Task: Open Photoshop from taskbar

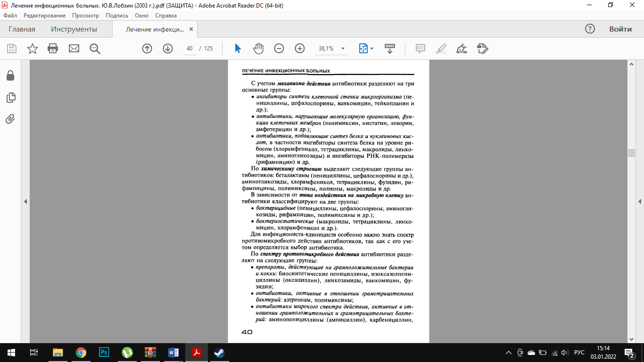Action: [104, 353]
